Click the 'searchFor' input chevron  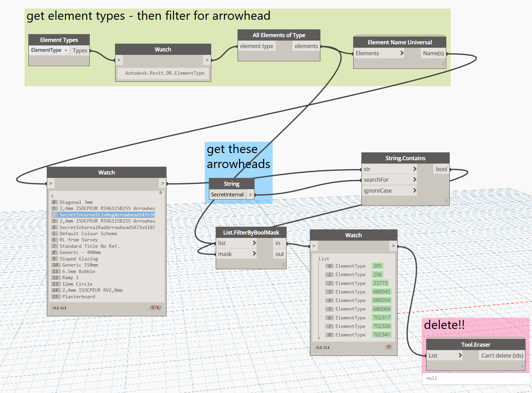[x=415, y=179]
